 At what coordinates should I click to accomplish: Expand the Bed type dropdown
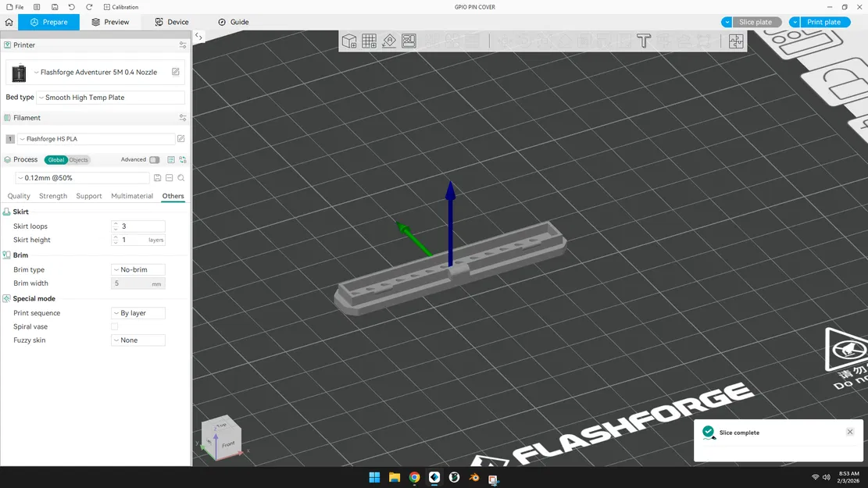point(111,98)
